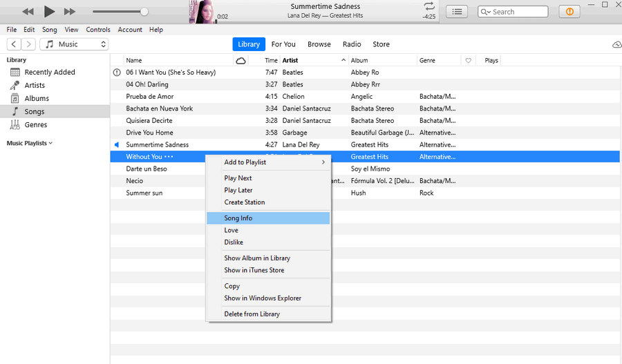
Task: Open the View menu
Action: [x=71, y=29]
